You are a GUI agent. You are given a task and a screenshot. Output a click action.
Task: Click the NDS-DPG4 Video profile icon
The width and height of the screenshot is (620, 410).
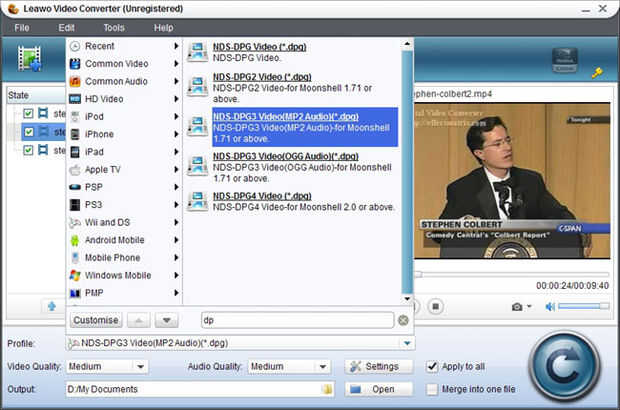click(x=197, y=201)
